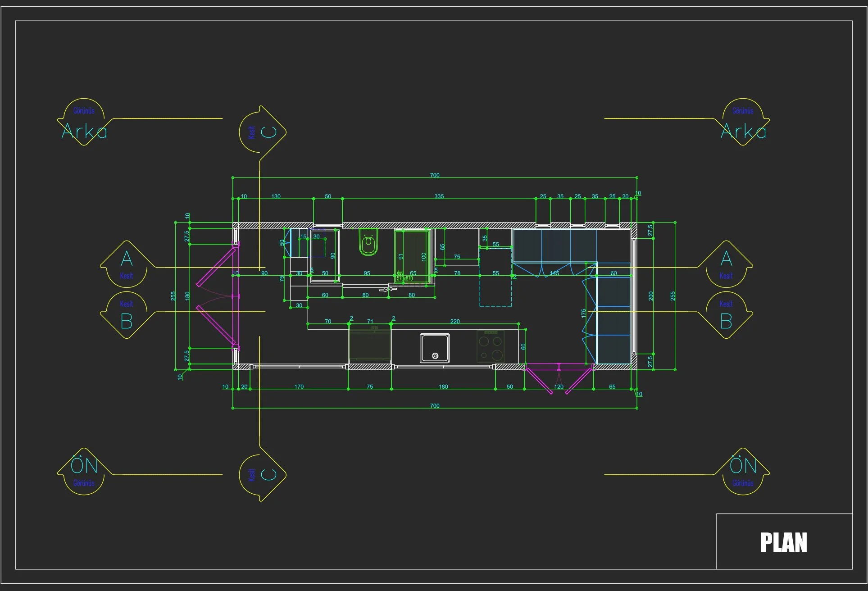Select the Arka Görünüs marker at top left
The height and width of the screenshot is (591, 868).
pos(84,122)
